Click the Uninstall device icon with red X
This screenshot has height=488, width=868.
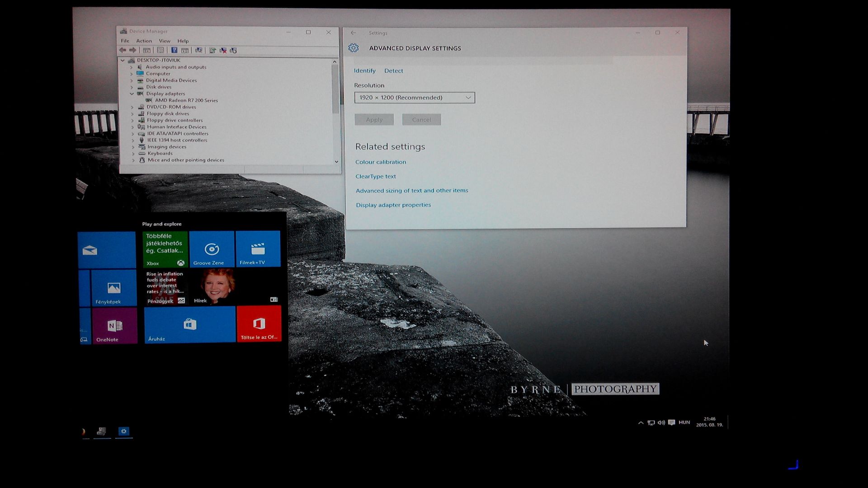223,50
